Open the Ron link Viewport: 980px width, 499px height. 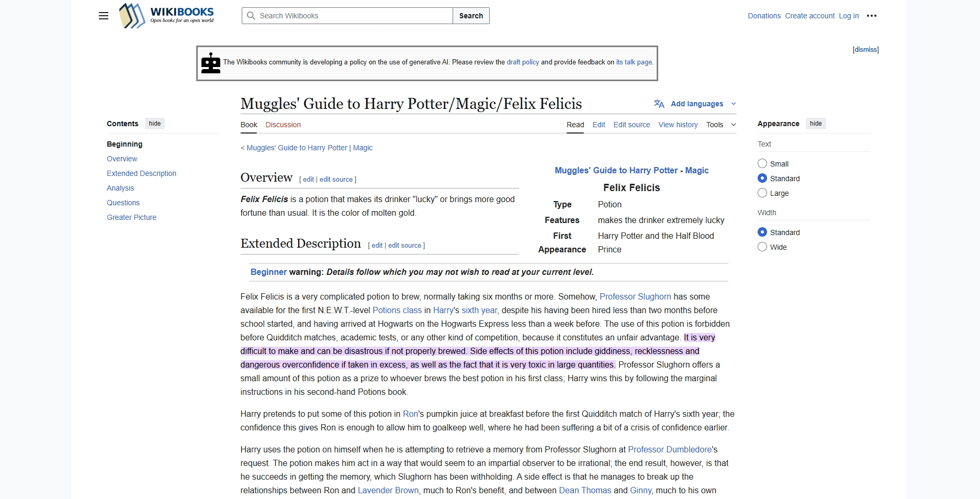[x=410, y=414]
